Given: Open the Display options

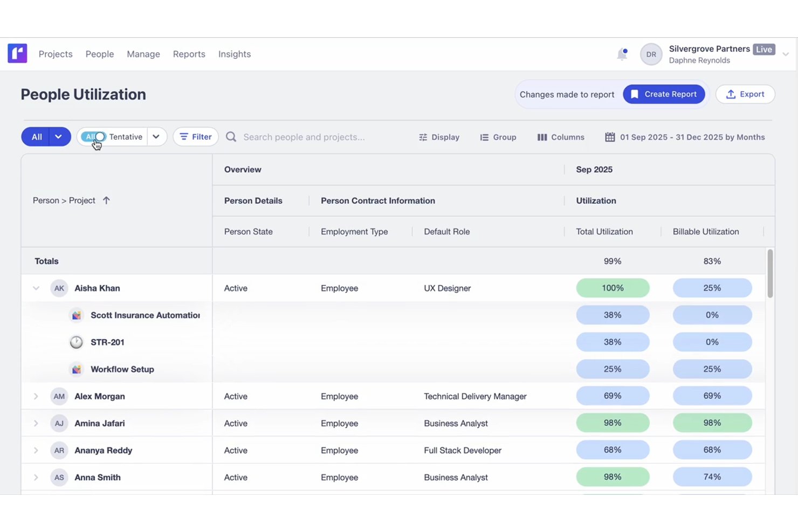Looking at the screenshot, I should pyautogui.click(x=439, y=137).
